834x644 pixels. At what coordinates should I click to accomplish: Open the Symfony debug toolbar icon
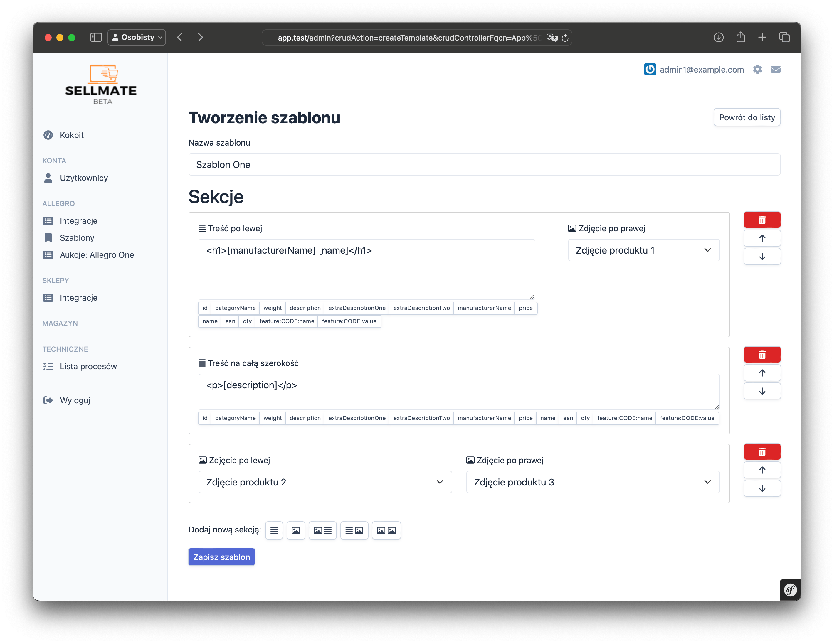[790, 590]
